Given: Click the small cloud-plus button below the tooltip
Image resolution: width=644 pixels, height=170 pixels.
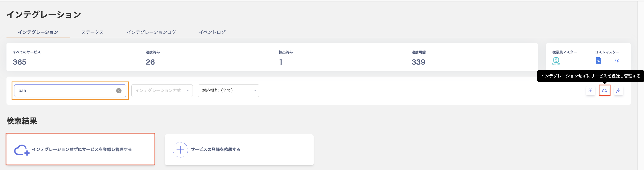Looking at the screenshot, I should click(x=604, y=91).
